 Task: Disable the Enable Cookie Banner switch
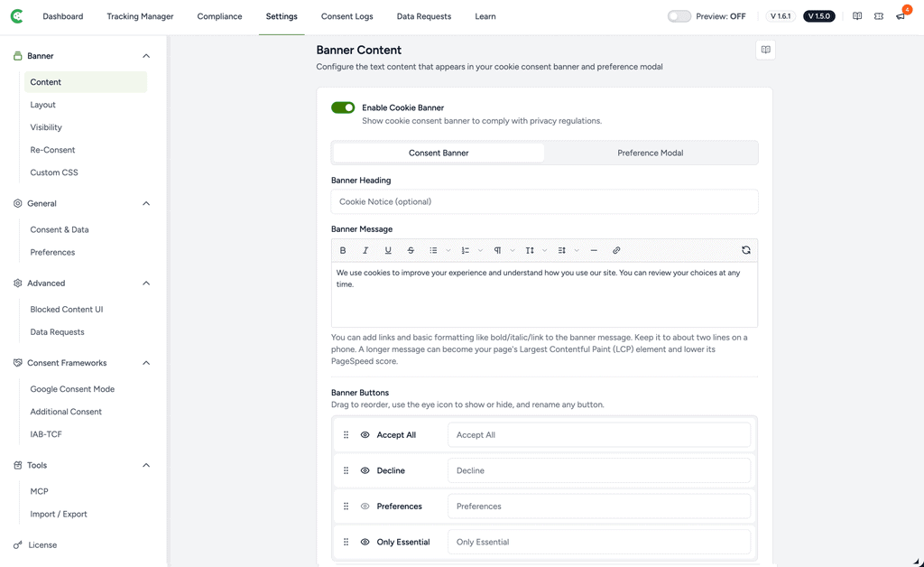pos(343,107)
